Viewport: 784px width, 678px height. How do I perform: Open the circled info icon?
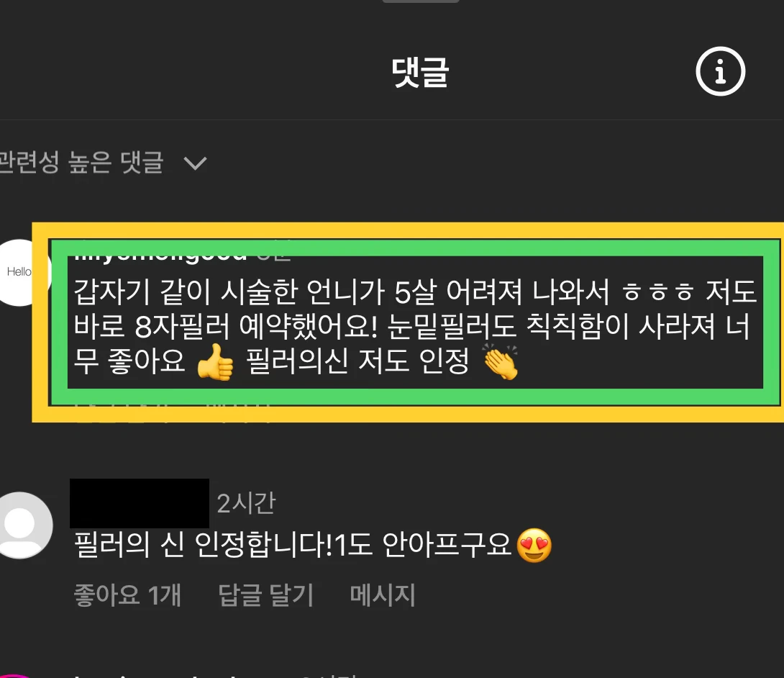720,71
